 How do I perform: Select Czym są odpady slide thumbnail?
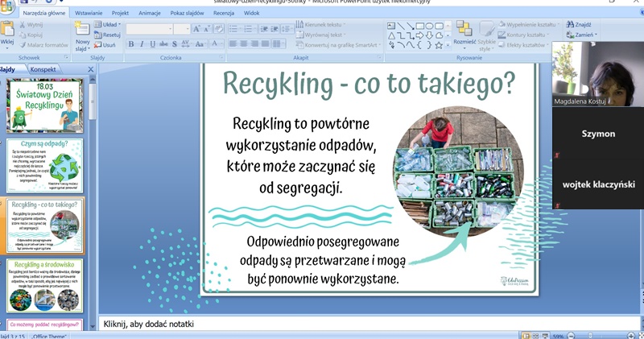pos(45,166)
